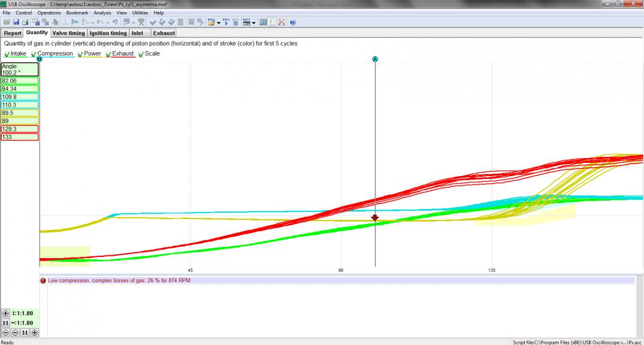Open the Exhaust tab next to Inlet
644x345 pixels.
[164, 33]
